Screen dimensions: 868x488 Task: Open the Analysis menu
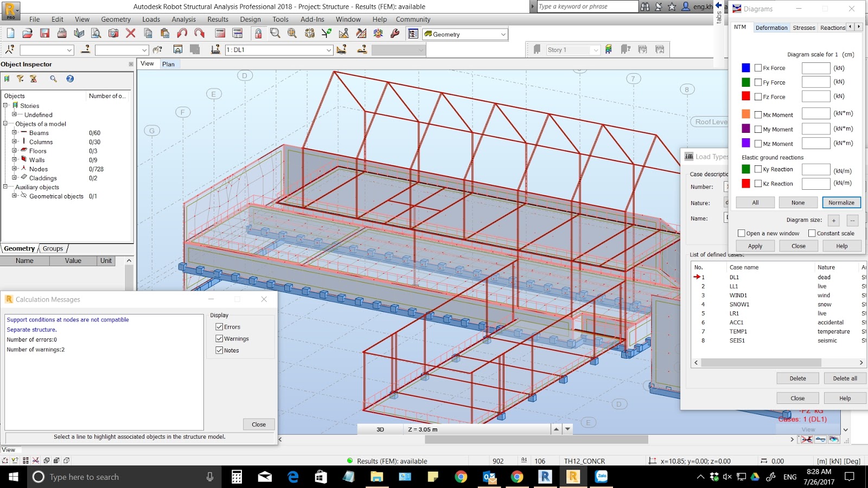click(x=183, y=19)
